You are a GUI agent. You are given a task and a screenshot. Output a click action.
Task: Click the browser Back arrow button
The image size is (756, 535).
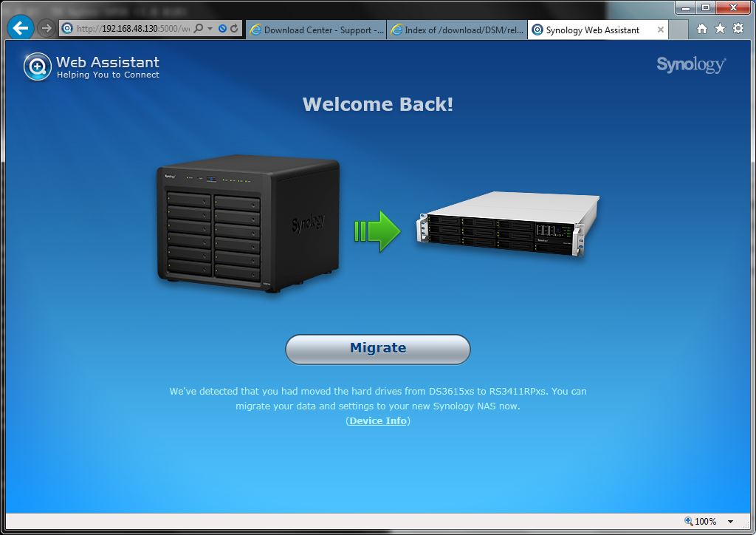21,28
